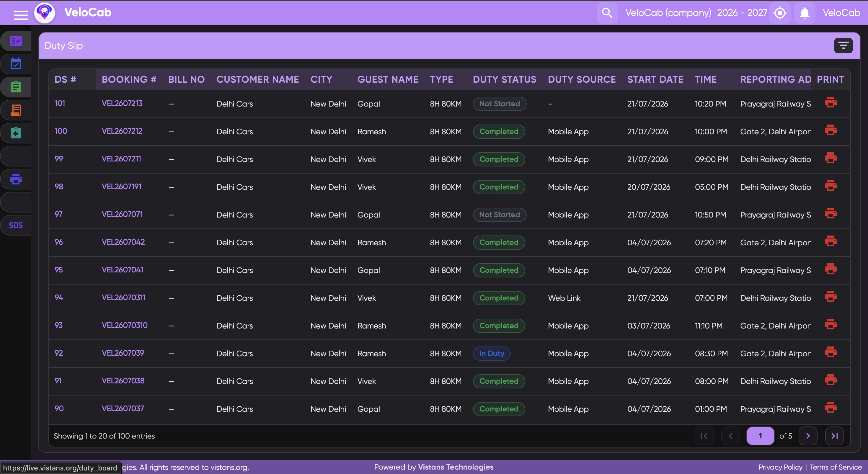This screenshot has width=868, height=474.
Task: Print duty slip 96
Action: (x=830, y=241)
